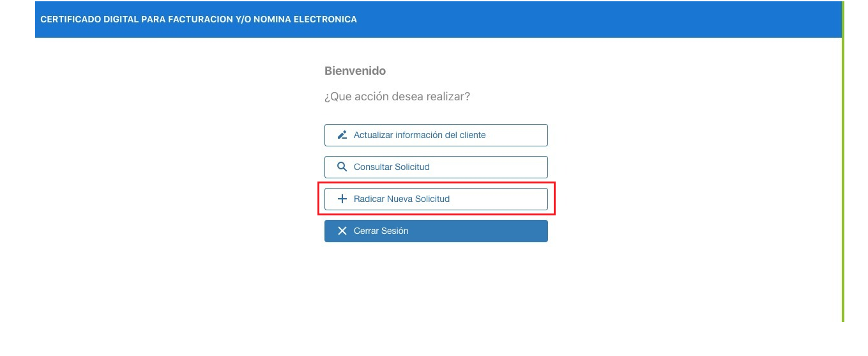Click the X icon beside Cerrar Sesión

(x=342, y=231)
